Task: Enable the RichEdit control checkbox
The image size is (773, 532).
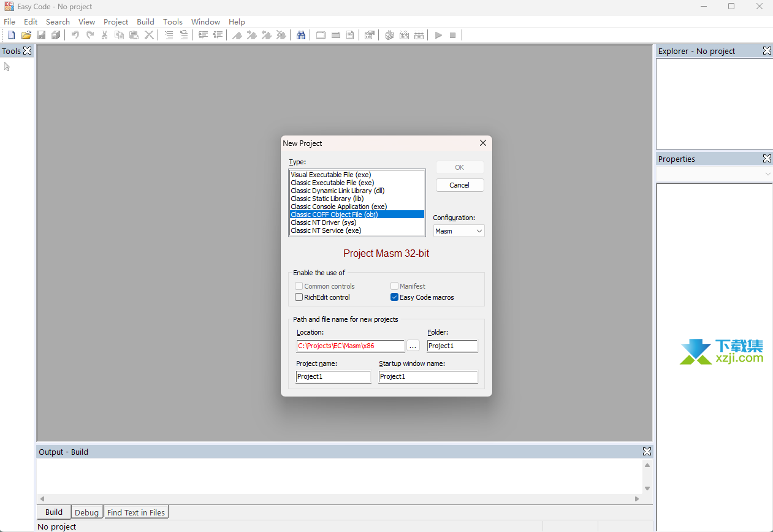Action: [299, 297]
